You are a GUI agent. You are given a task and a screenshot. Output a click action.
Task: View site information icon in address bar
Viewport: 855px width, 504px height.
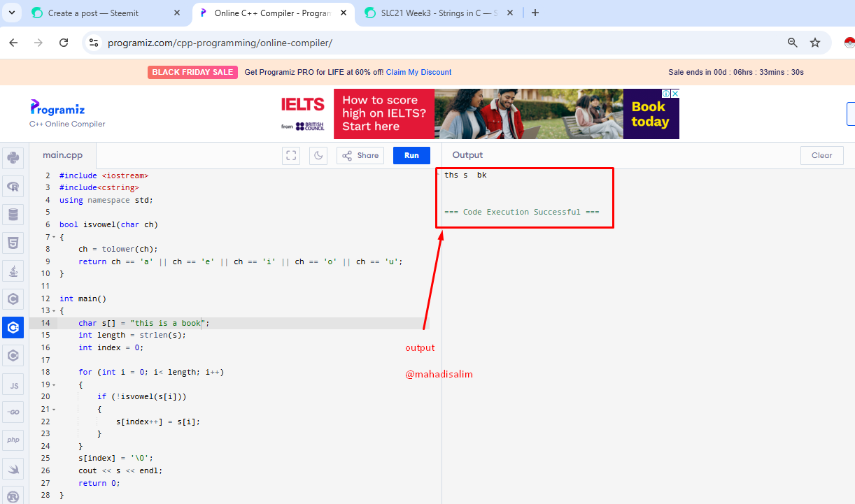[94, 43]
